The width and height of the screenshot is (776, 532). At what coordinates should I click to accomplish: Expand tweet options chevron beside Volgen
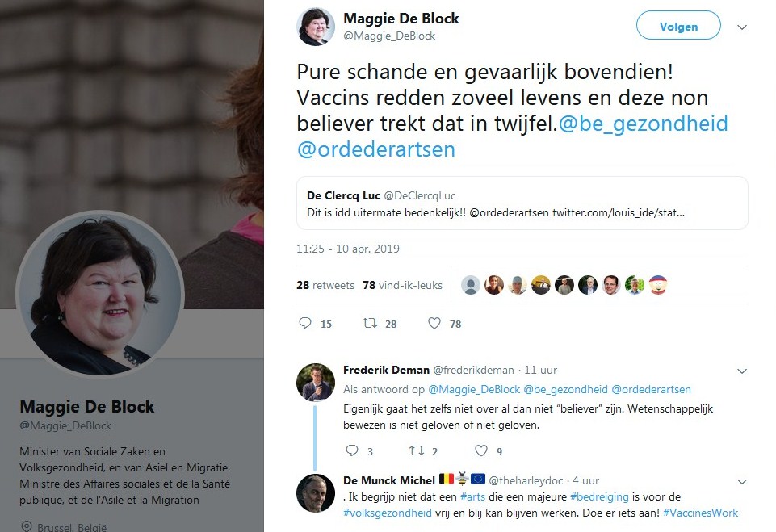pyautogui.click(x=742, y=27)
